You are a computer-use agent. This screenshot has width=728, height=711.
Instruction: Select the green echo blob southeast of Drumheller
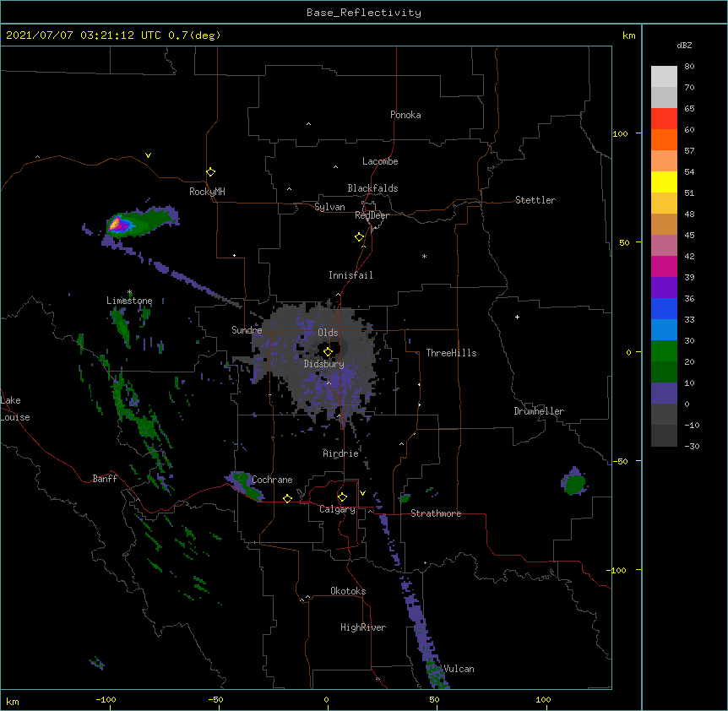pos(575,484)
